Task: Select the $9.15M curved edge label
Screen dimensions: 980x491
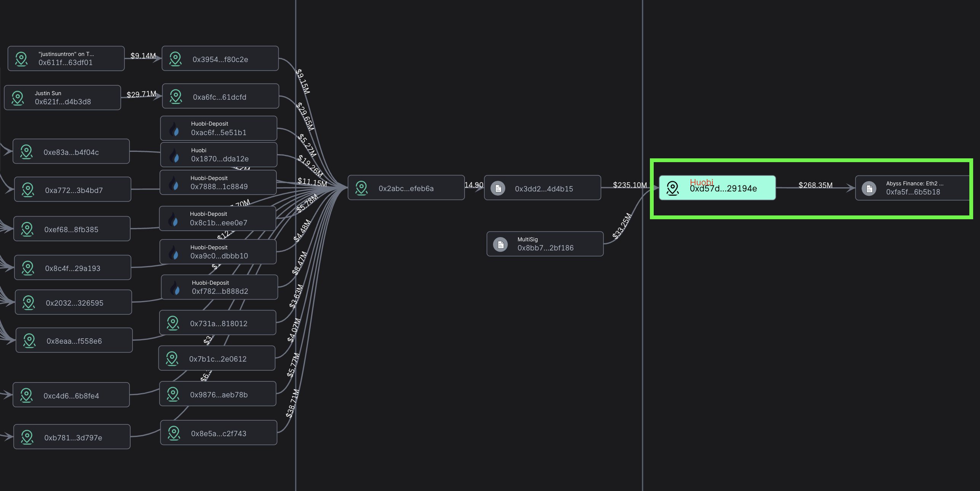Action: 303,81
